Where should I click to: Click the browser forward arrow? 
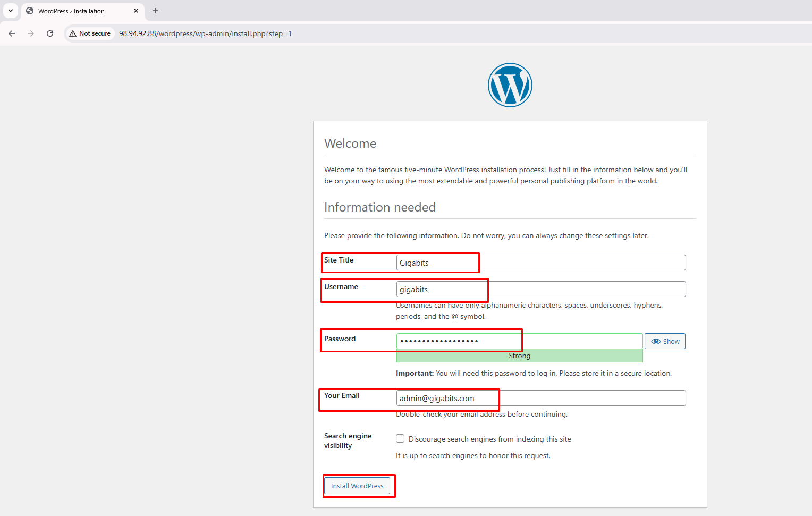(31, 33)
